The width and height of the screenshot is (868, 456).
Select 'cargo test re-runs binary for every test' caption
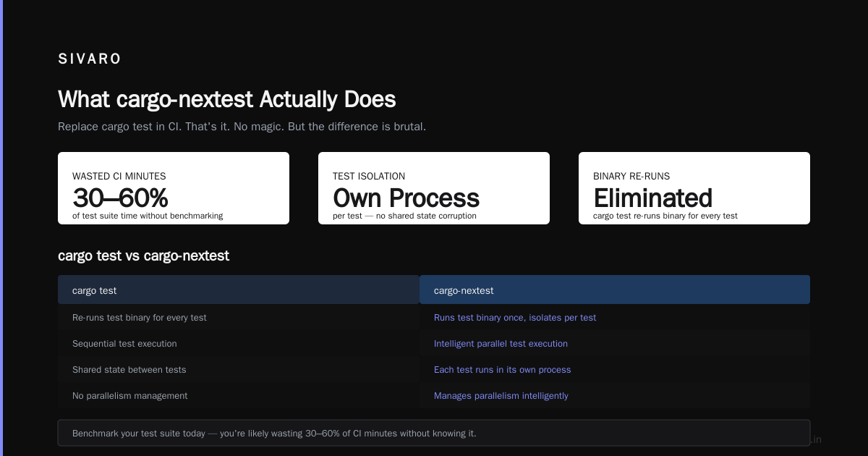tap(665, 216)
